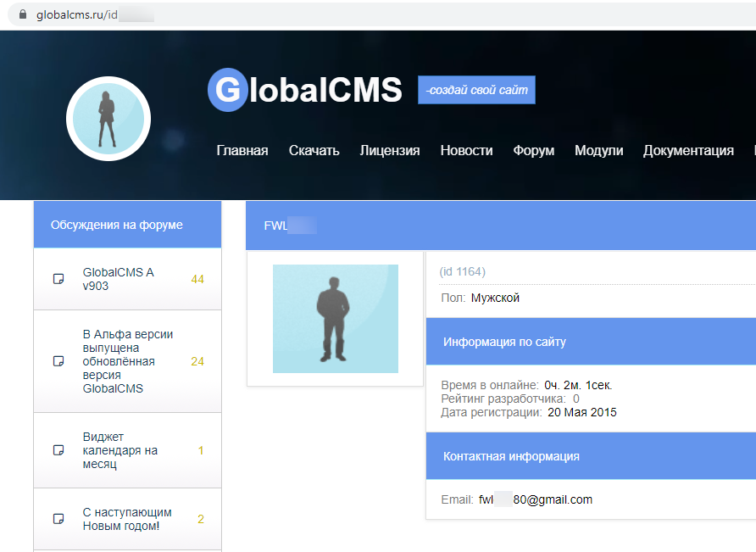Viewport: 756px width, 552px height.
Task: Open the Форум menu item
Action: 533,151
